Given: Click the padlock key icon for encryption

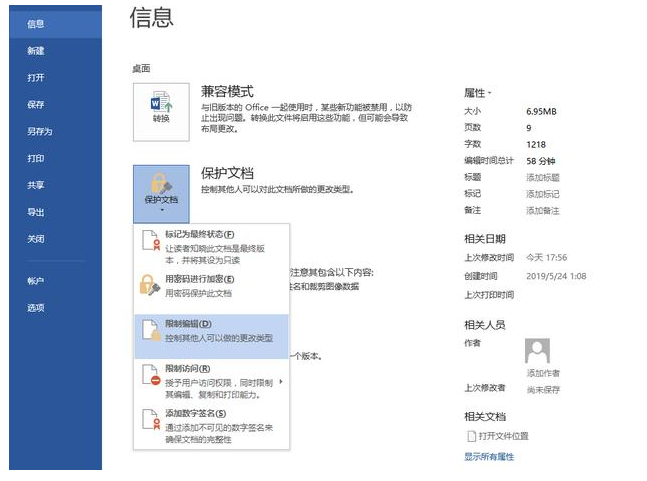Looking at the screenshot, I should coord(149,285).
